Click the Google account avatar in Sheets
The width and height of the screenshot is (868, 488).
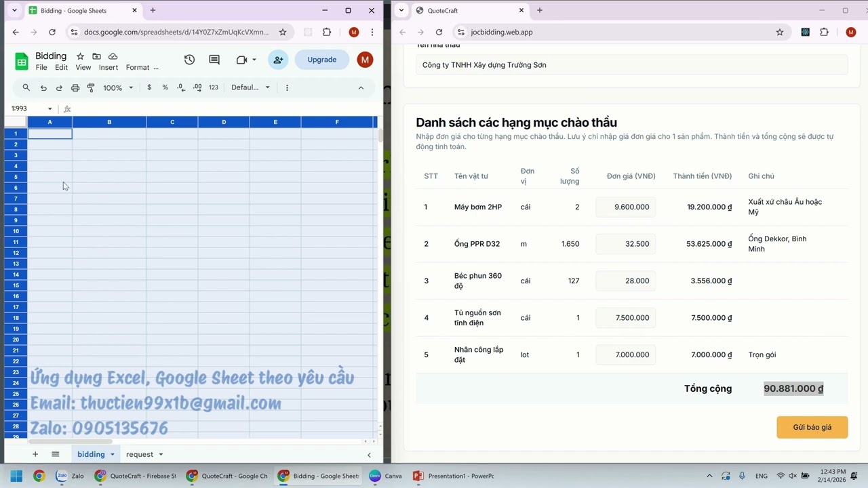coord(365,60)
